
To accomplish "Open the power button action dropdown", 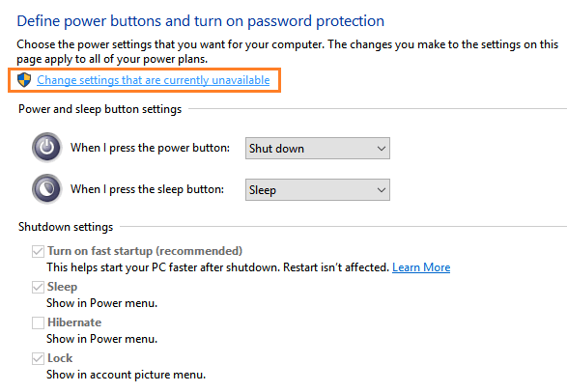I will (318, 148).
